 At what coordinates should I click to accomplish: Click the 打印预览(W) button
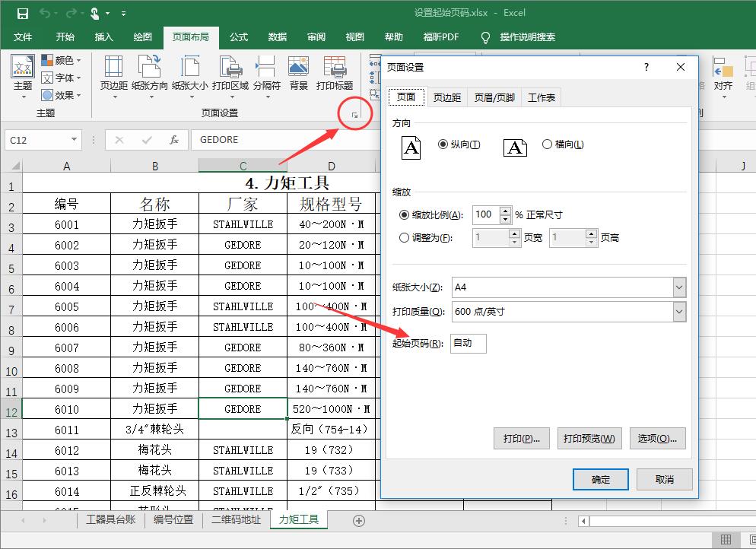click(589, 438)
